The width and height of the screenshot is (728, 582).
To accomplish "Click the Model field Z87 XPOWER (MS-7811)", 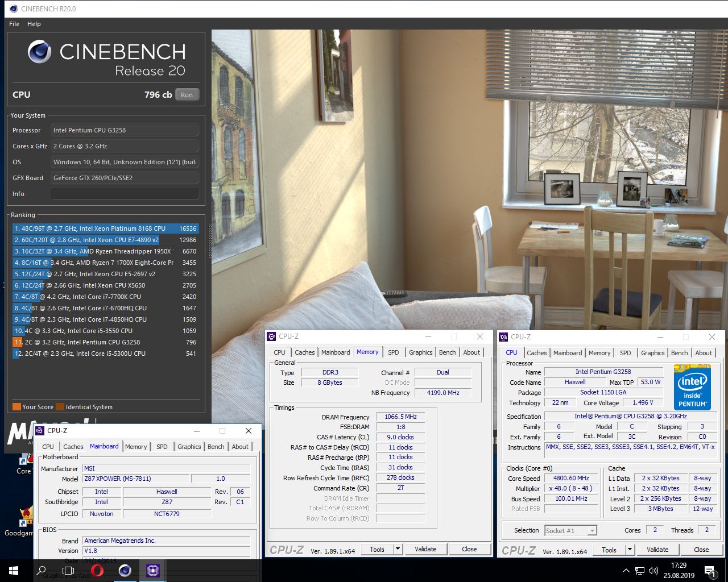I will pos(136,479).
